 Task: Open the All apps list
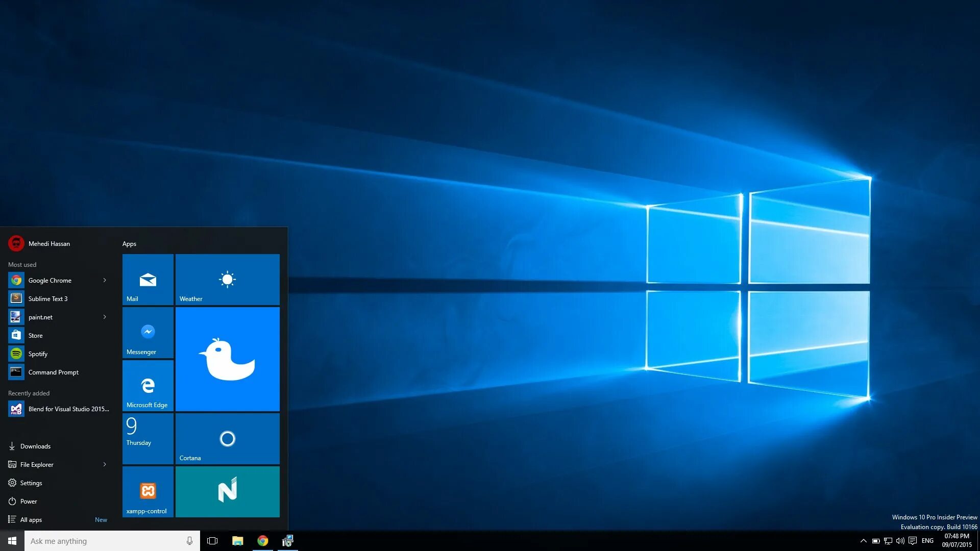pos(31,519)
